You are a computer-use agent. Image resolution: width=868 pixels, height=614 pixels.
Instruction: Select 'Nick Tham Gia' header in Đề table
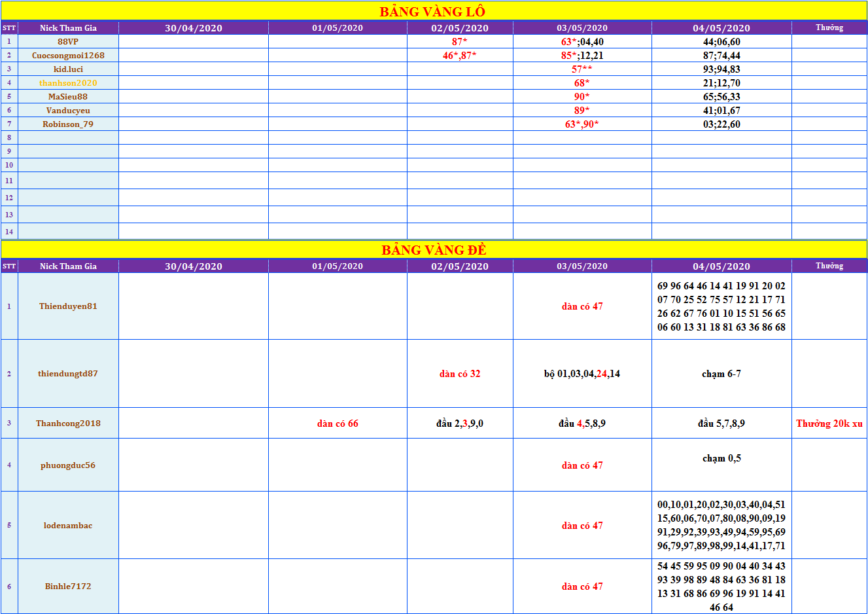(68, 266)
